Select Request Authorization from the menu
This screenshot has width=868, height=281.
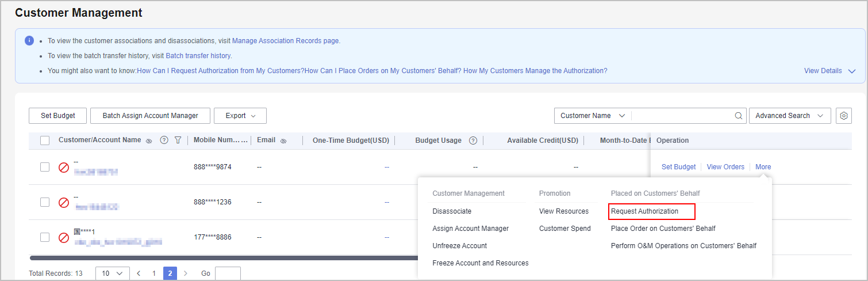click(x=644, y=211)
